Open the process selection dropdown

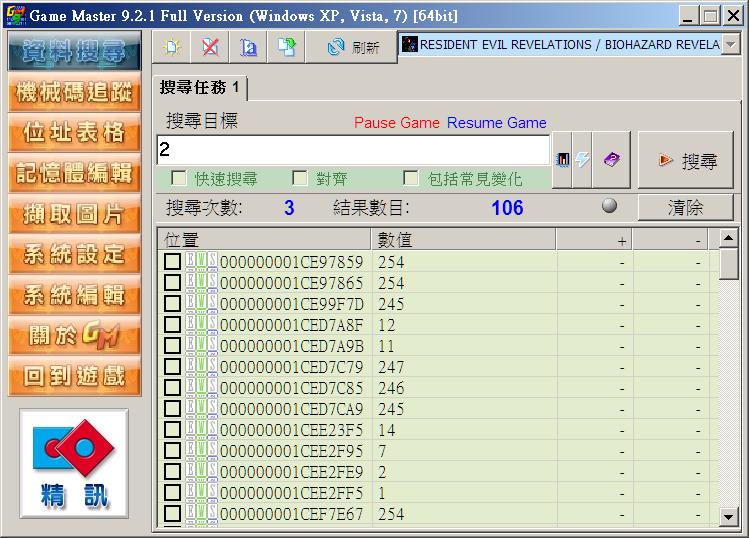coord(731,45)
